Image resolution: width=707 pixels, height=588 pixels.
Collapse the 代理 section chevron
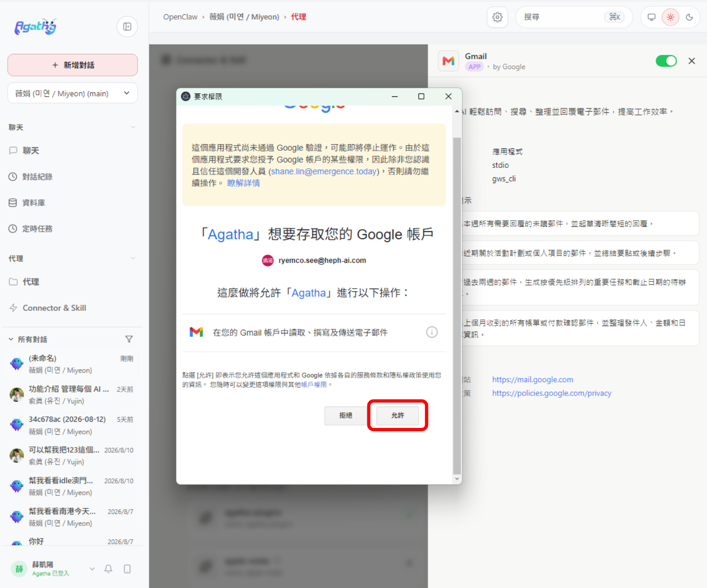133,258
